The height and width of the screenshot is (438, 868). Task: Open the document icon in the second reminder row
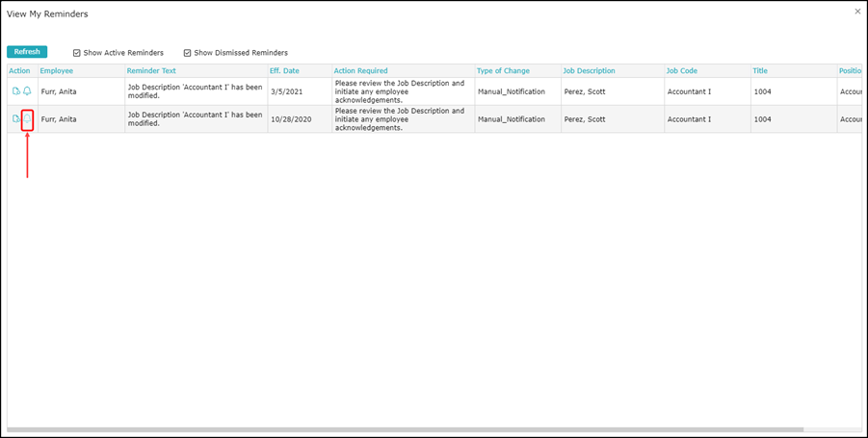[x=16, y=118]
